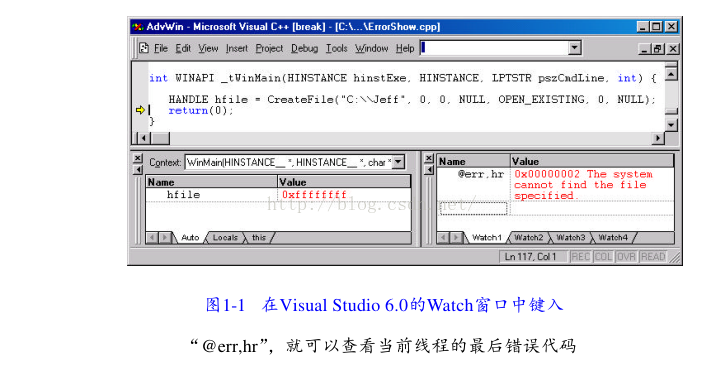The width and height of the screenshot is (725, 386).
Task: Click the yellow current-statement arrow in margin
Action: coord(140,110)
